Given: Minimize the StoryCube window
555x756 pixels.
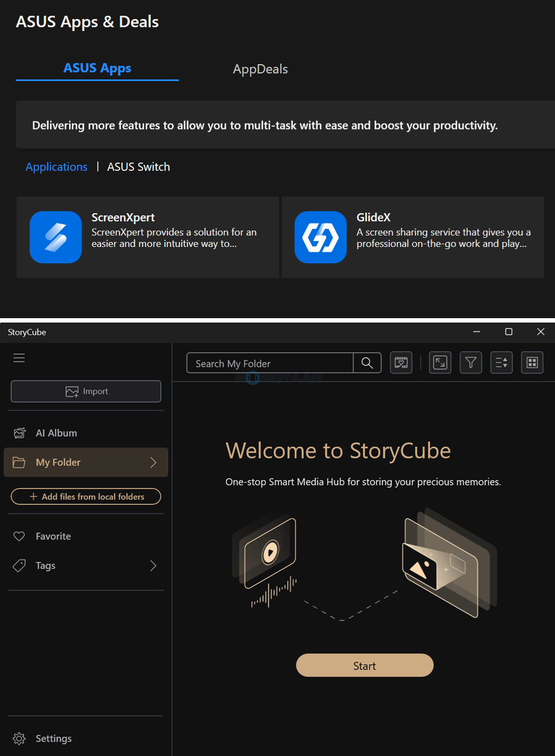Looking at the screenshot, I should [x=477, y=332].
